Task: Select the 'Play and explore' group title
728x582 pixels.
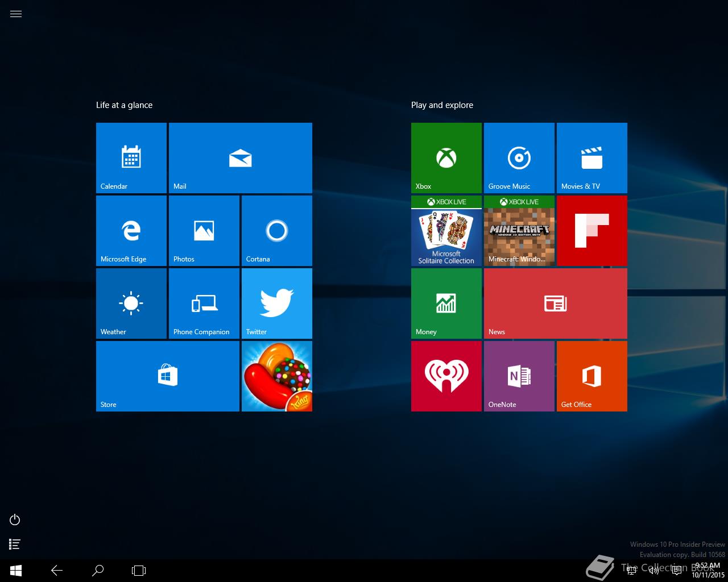Action: tap(442, 105)
